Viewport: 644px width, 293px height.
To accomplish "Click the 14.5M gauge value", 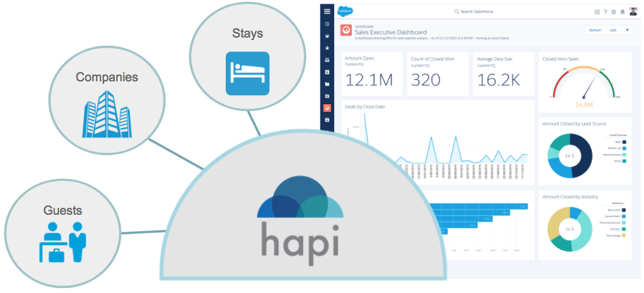I will 584,105.
